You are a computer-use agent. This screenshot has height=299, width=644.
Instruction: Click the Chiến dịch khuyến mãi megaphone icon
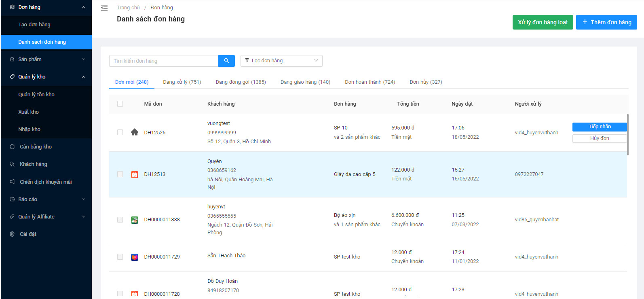pyautogui.click(x=12, y=182)
